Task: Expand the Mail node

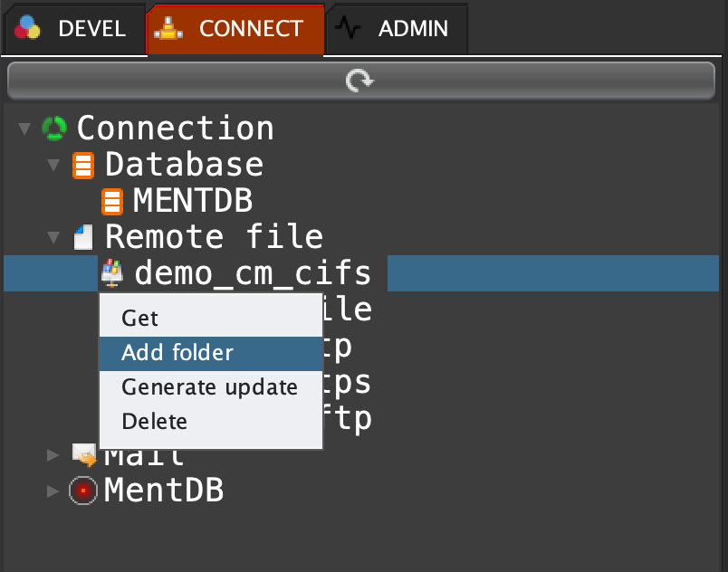Action: coord(53,453)
